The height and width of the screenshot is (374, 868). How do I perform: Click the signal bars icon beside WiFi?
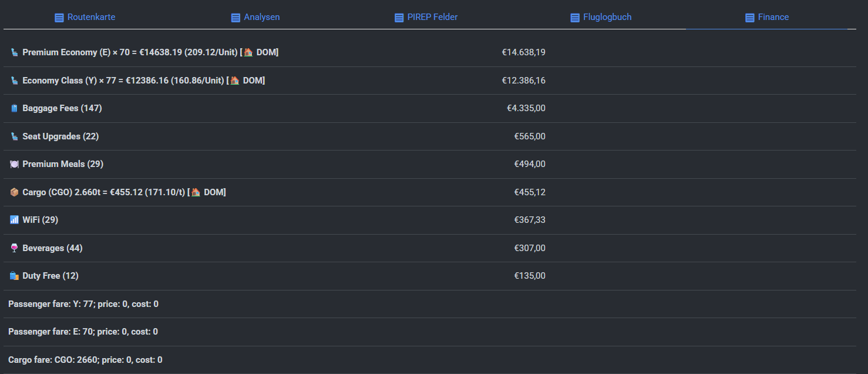pyautogui.click(x=14, y=220)
